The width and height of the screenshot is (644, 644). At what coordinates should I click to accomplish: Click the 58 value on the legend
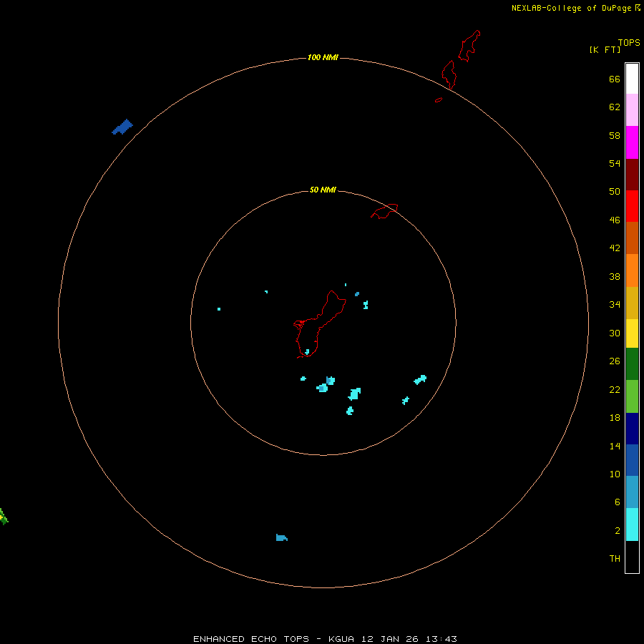tap(615, 135)
